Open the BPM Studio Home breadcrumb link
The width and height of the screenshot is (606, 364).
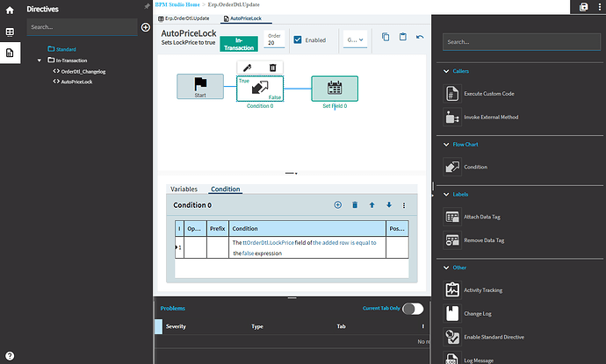pos(177,4)
